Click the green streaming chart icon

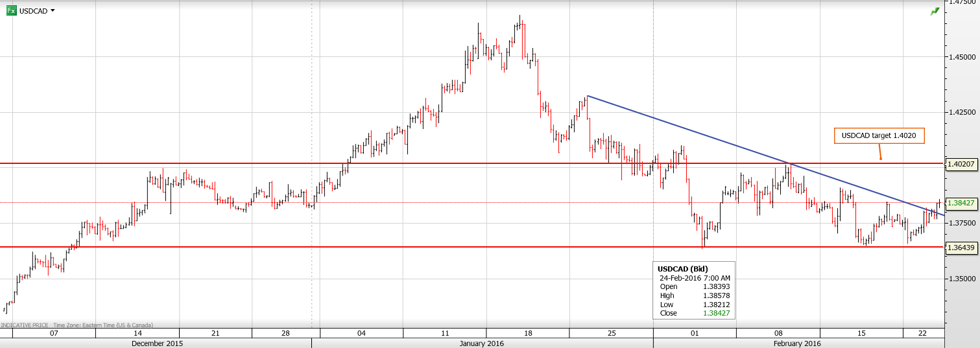point(934,11)
